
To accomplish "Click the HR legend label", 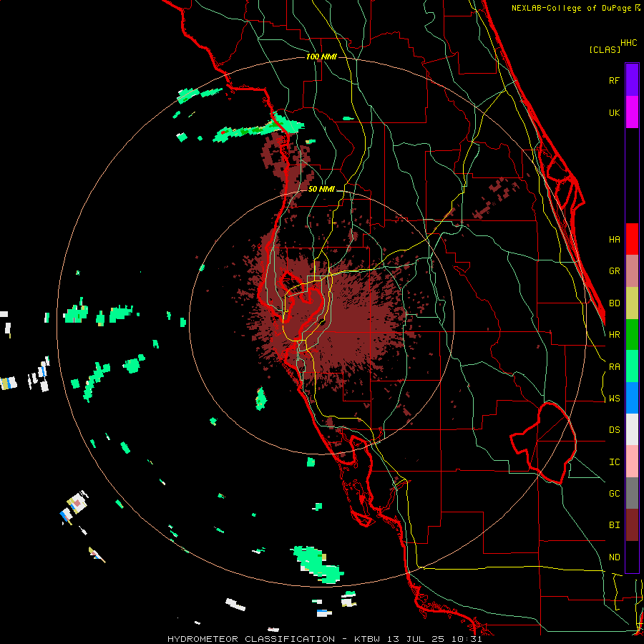I will tap(614, 334).
